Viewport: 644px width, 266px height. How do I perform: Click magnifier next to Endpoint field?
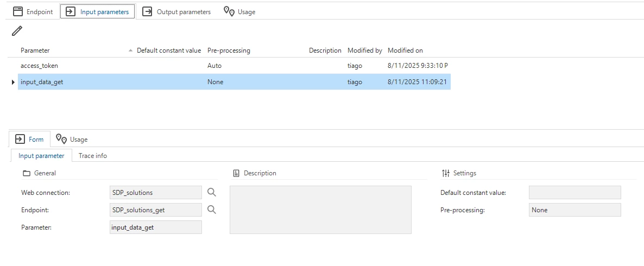click(212, 210)
